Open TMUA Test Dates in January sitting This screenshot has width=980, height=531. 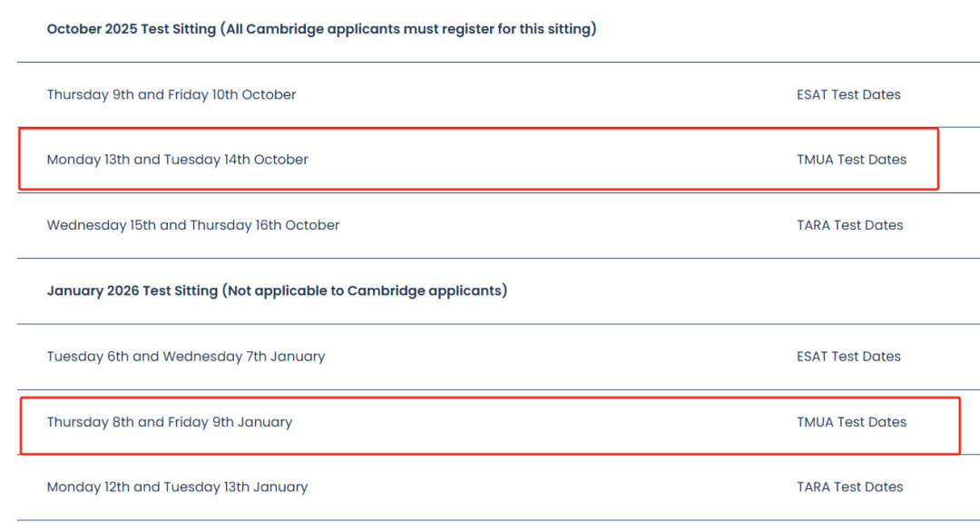851,422
